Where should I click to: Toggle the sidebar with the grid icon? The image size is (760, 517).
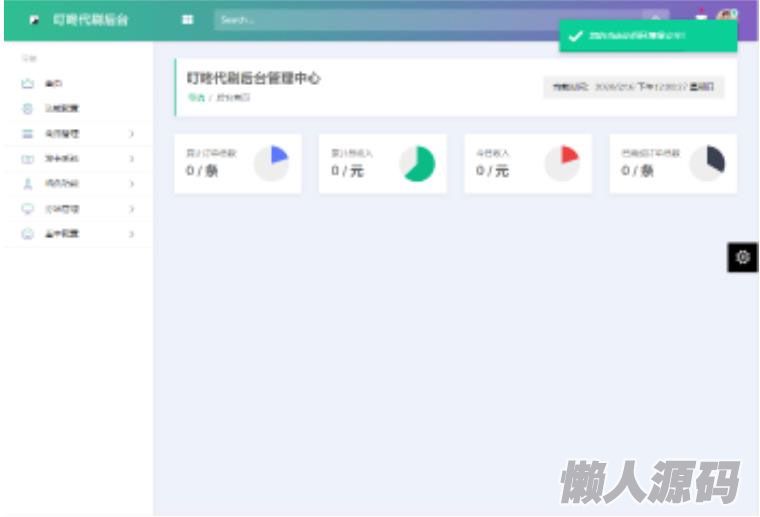click(188, 20)
